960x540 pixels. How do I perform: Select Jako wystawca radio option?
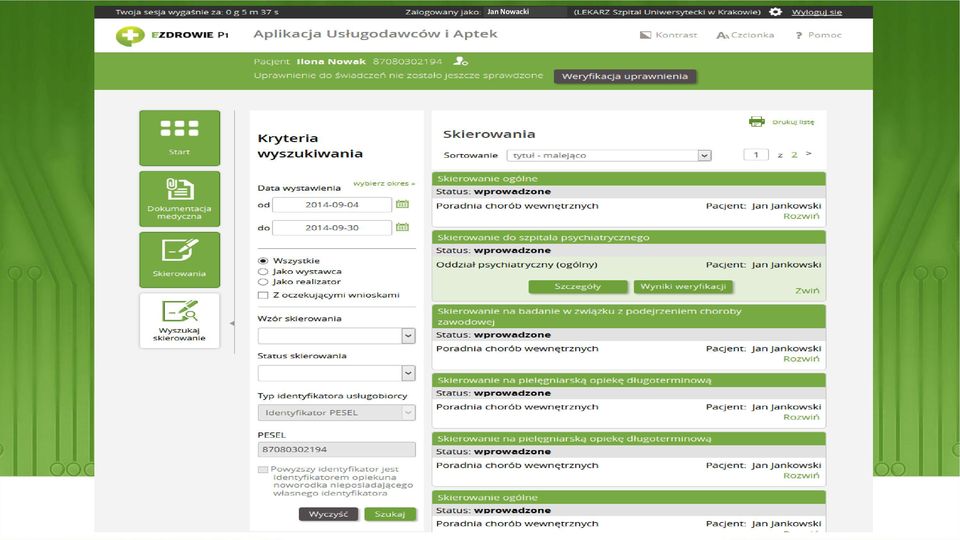pos(263,271)
